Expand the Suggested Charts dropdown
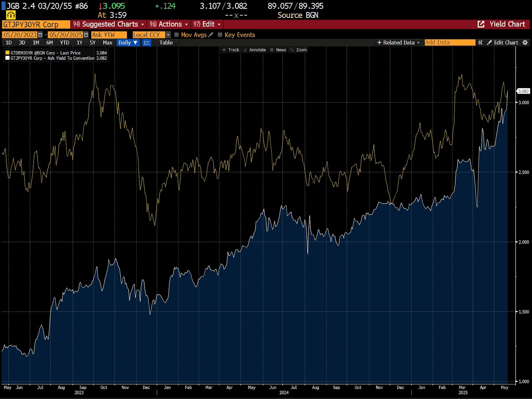532x399 pixels. [109, 24]
